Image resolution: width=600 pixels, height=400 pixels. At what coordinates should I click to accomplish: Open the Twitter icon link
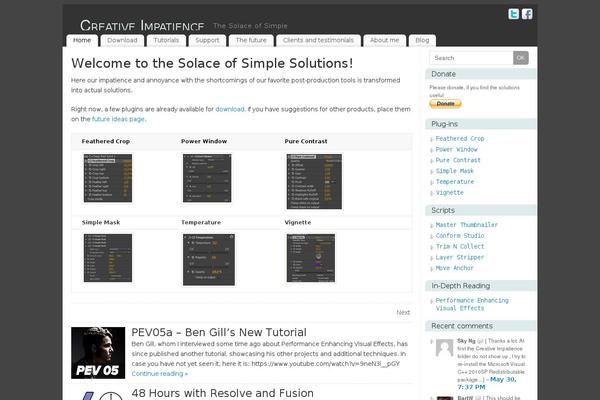513,14
